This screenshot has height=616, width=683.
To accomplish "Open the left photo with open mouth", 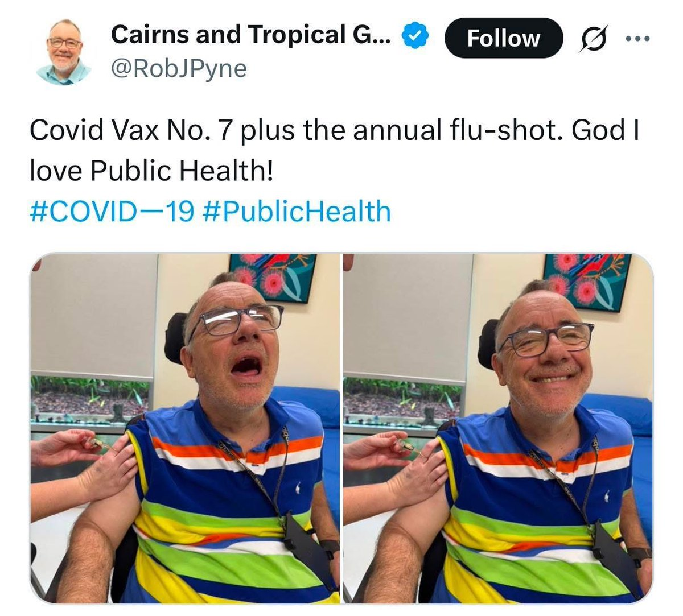I will (185, 428).
